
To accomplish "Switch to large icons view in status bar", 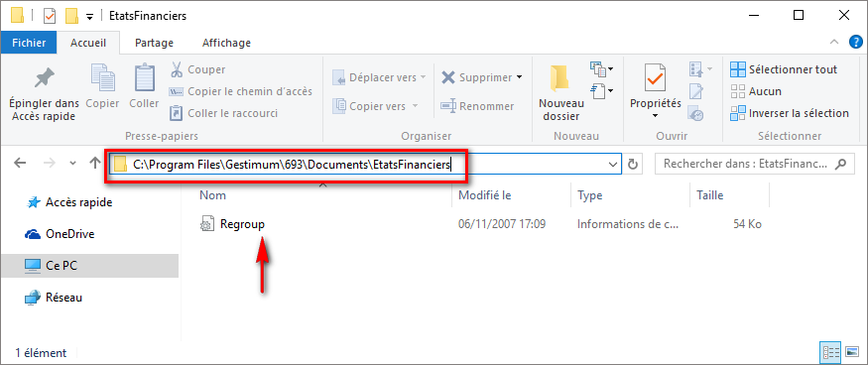I will point(850,352).
